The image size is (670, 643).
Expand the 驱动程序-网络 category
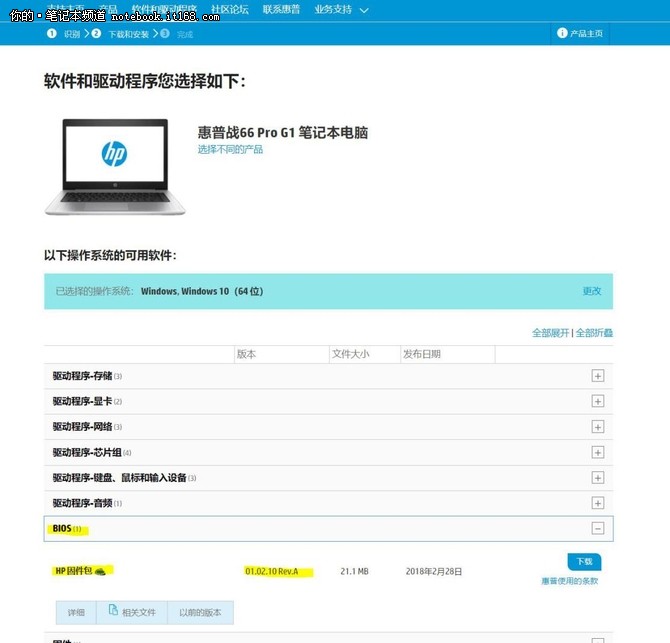pyautogui.click(x=597, y=427)
